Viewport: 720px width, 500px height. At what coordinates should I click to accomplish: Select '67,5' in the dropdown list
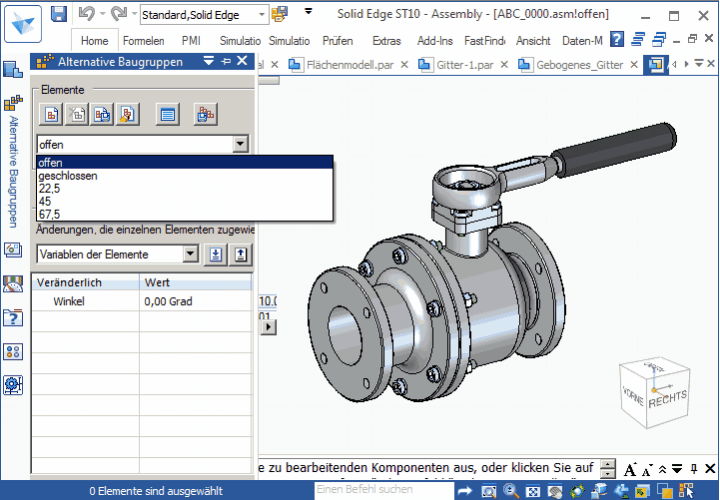pyautogui.click(x=185, y=214)
